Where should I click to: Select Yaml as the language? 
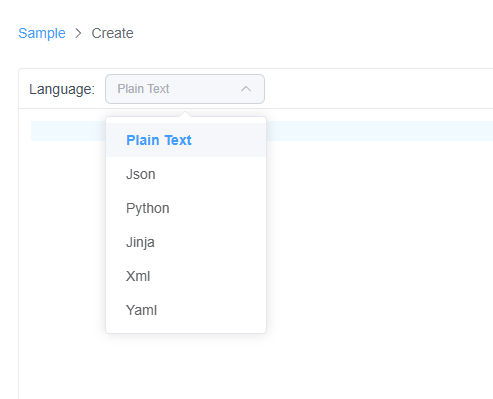point(186,310)
